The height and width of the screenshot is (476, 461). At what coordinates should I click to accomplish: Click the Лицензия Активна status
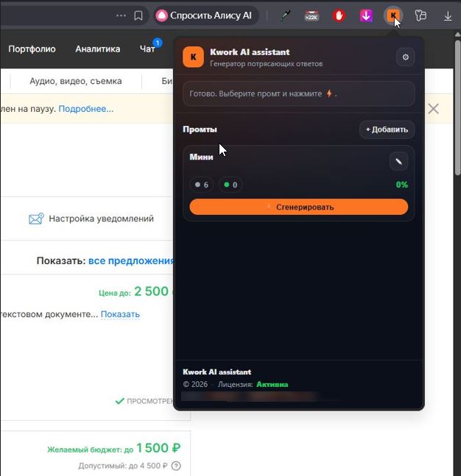[253, 384]
